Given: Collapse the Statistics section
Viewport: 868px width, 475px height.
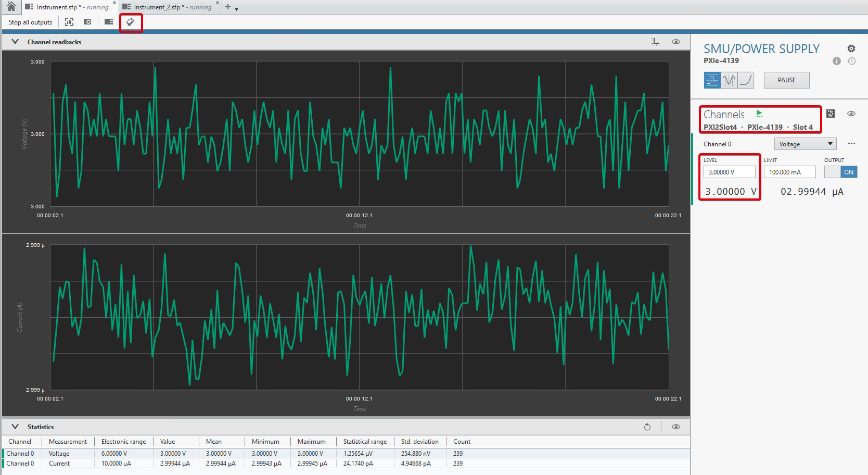Looking at the screenshot, I should pyautogui.click(x=15, y=427).
